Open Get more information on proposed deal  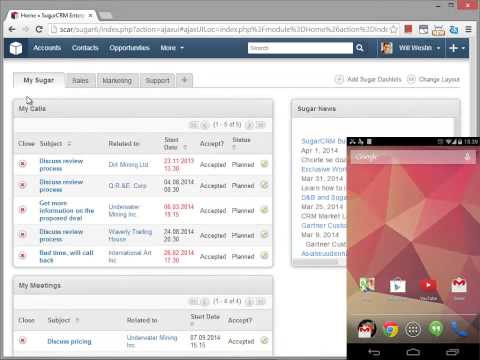coord(67,211)
